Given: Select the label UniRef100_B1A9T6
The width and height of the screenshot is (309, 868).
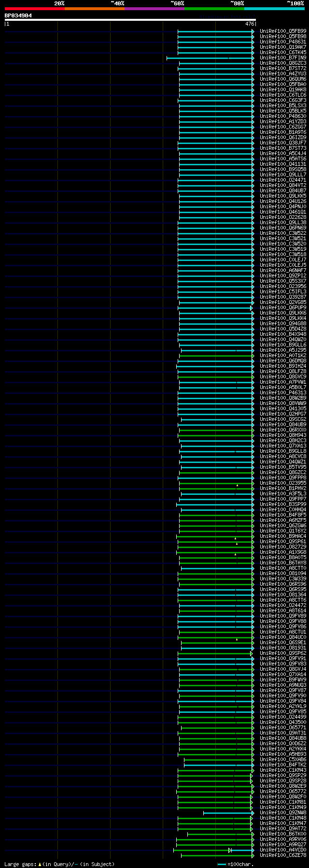Looking at the screenshot, I should click(x=283, y=132).
